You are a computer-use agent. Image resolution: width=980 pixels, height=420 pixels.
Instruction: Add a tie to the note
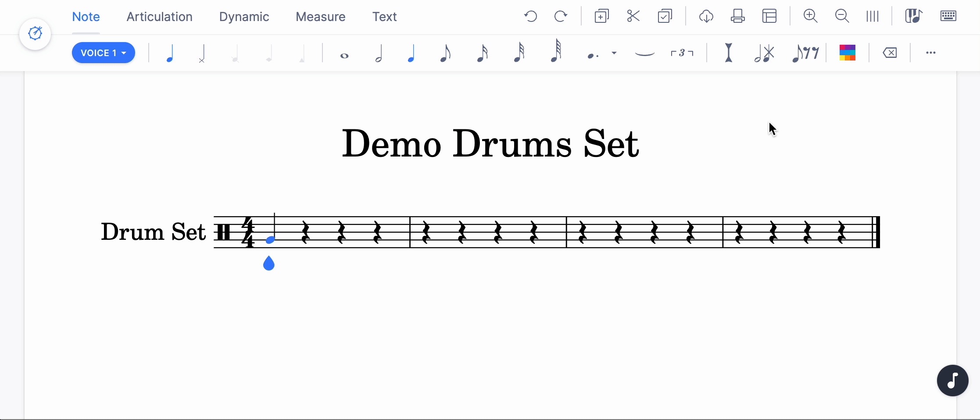point(644,54)
